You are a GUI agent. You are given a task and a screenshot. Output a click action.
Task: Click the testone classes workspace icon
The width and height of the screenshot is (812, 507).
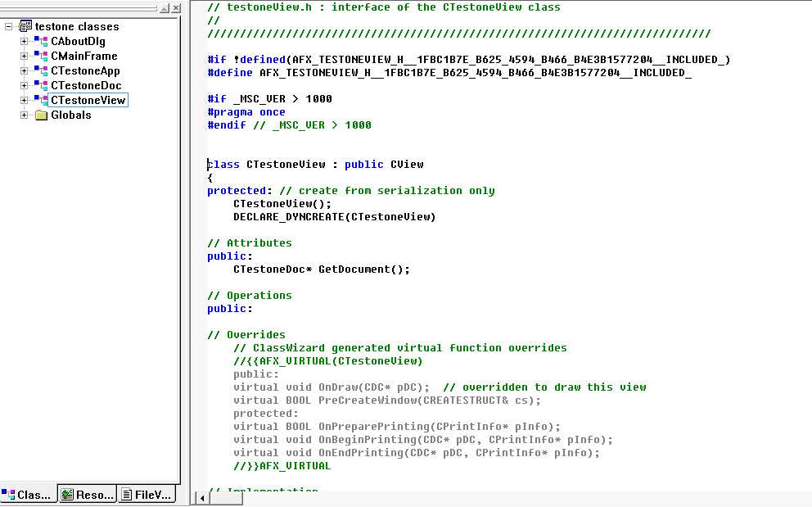25,26
